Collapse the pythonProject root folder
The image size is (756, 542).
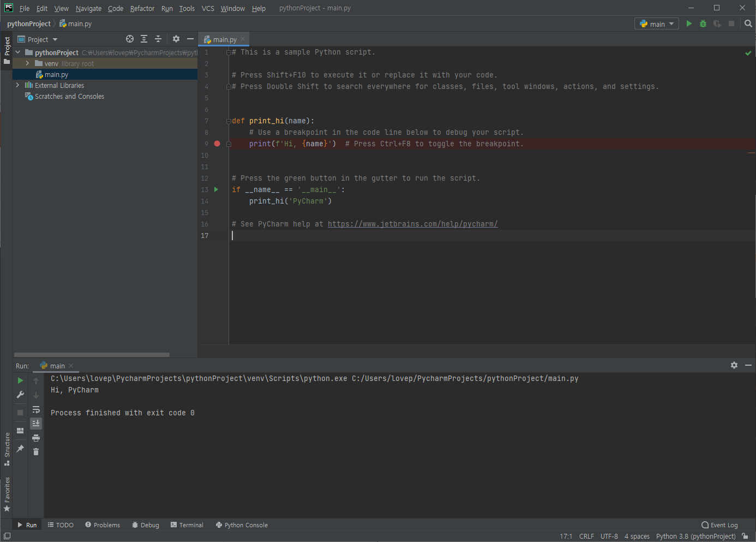point(18,52)
